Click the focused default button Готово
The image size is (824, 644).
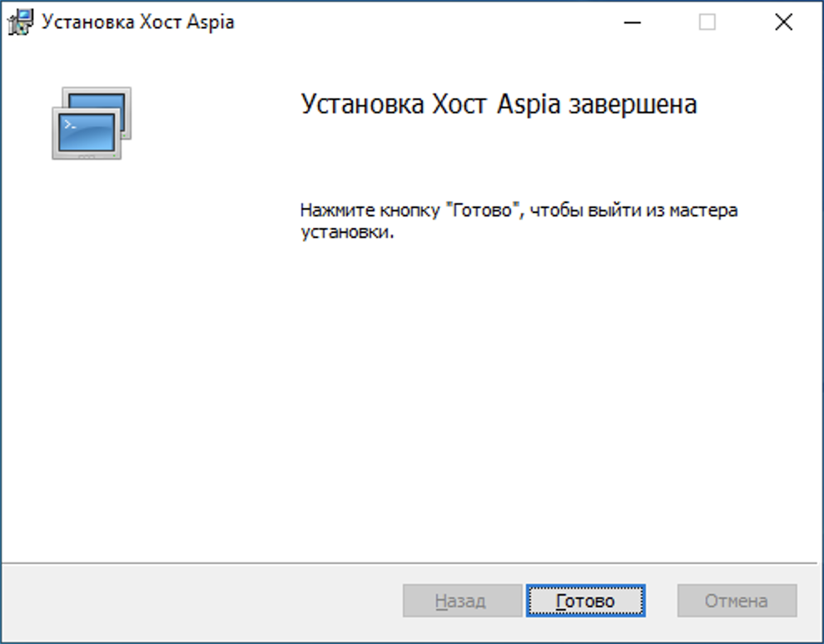tap(588, 600)
